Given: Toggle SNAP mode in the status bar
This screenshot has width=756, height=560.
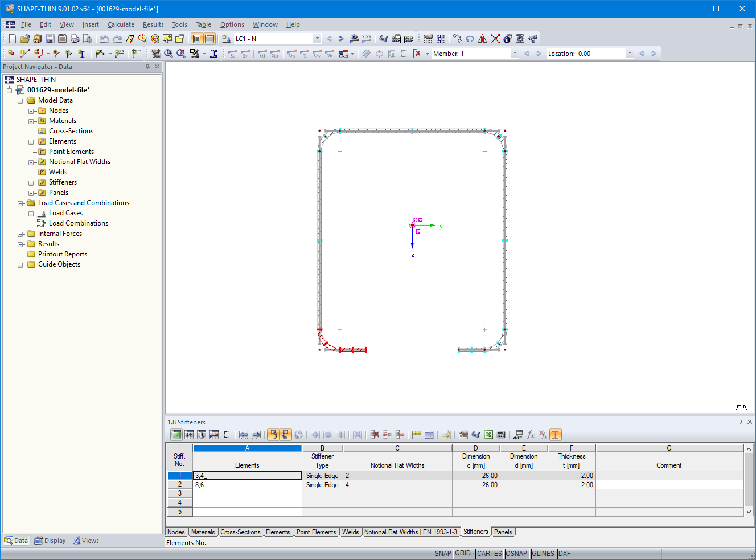Looking at the screenshot, I should (x=443, y=553).
